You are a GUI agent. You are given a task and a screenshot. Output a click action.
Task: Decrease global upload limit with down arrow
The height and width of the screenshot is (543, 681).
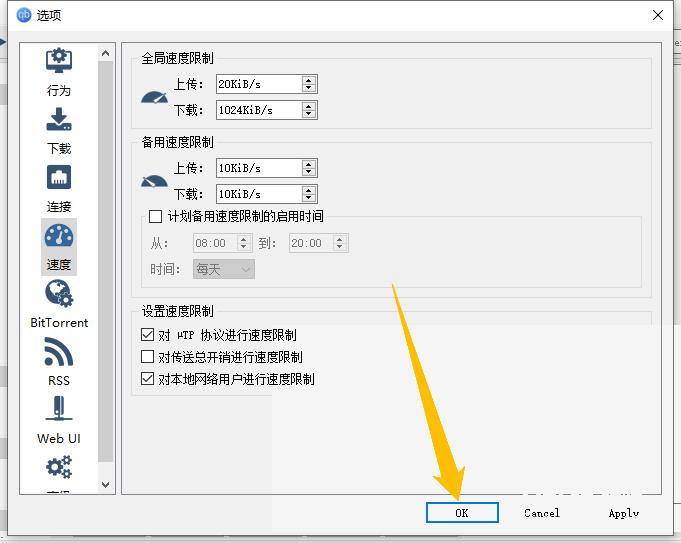[x=309, y=88]
